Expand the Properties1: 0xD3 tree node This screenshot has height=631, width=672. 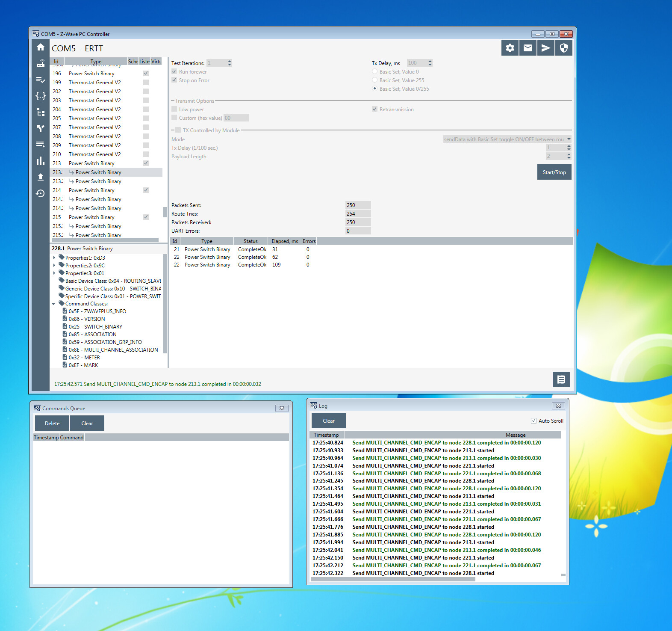(x=54, y=258)
